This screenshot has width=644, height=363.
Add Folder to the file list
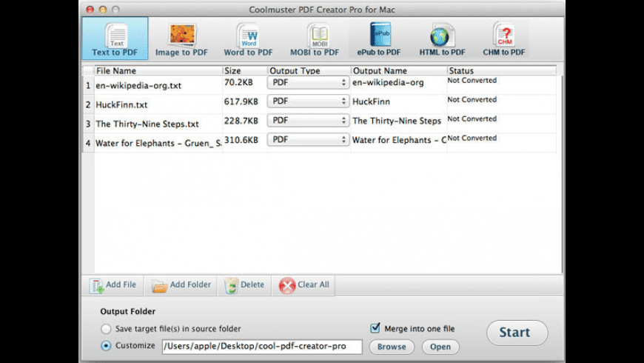[x=181, y=285]
